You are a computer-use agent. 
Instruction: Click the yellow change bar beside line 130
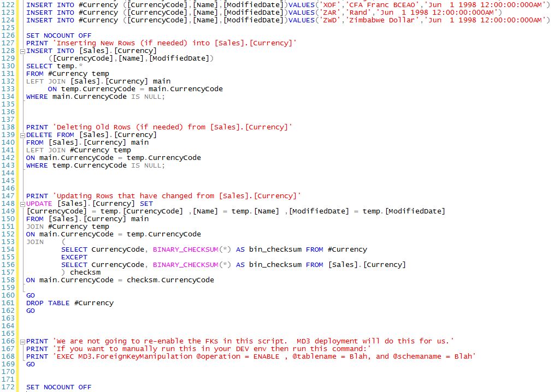(x=17, y=66)
